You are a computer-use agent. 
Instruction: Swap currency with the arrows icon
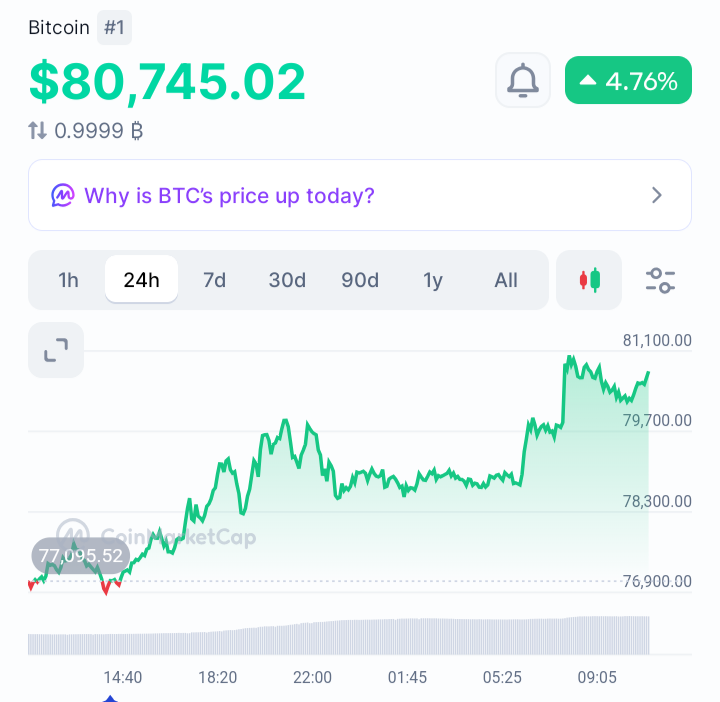tap(37, 130)
